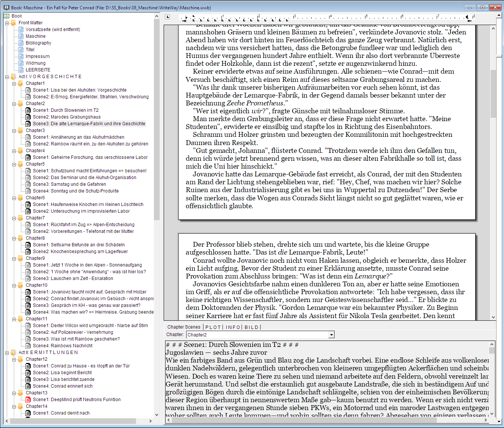
Task: Select Scene3: Lauschen am Zelt - Eskalation
Action: tap(73, 278)
